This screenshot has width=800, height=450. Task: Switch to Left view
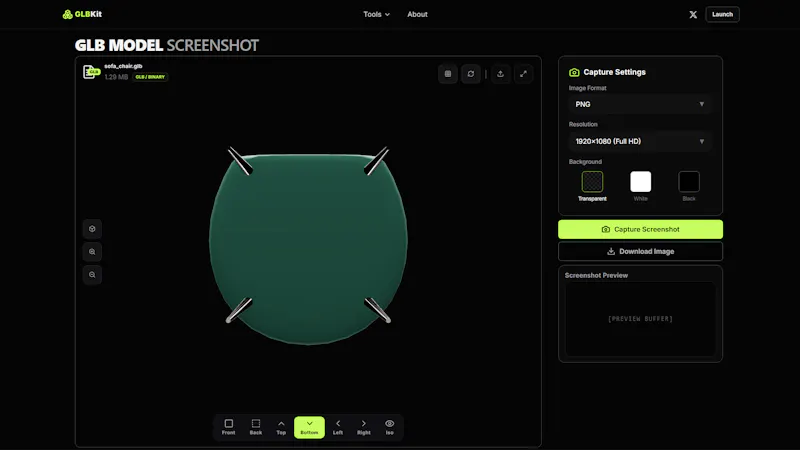point(338,427)
